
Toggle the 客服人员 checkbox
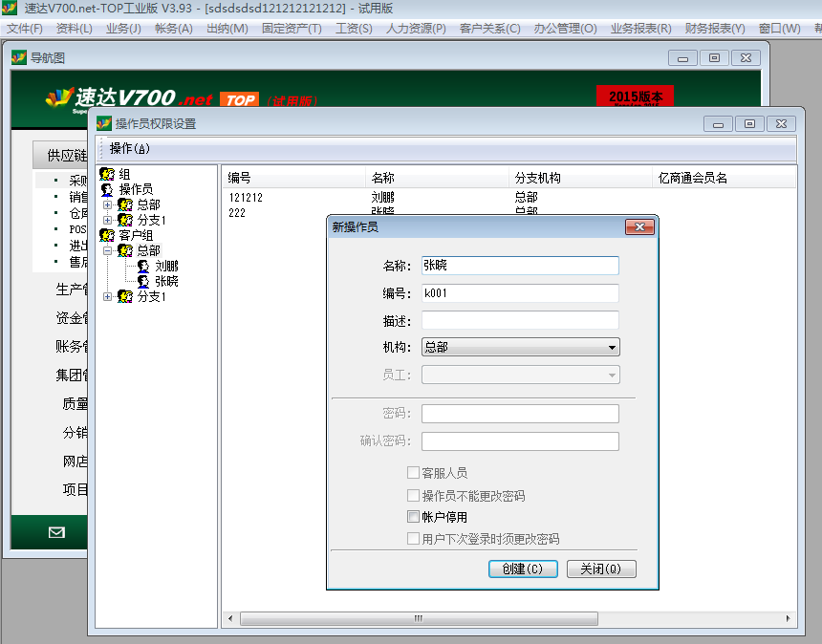pos(413,473)
